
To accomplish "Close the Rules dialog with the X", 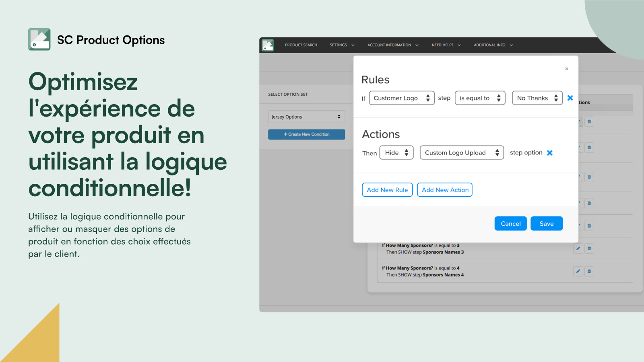I will coord(567,69).
